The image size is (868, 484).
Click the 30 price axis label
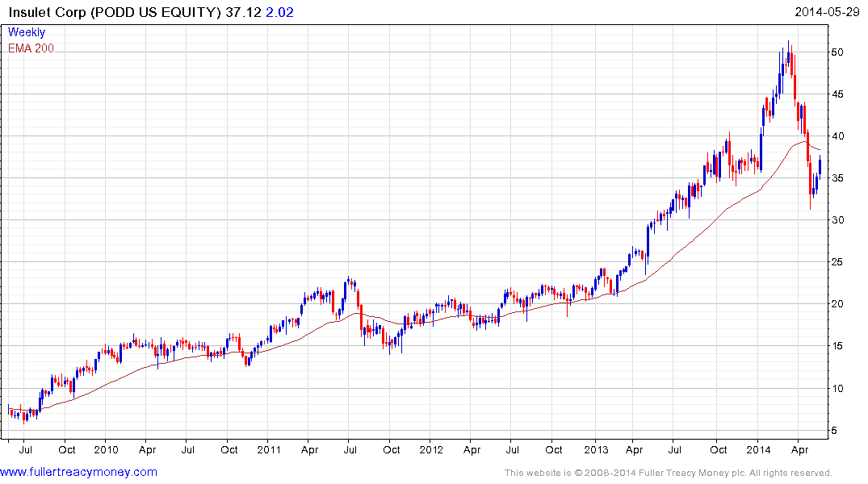tap(837, 220)
